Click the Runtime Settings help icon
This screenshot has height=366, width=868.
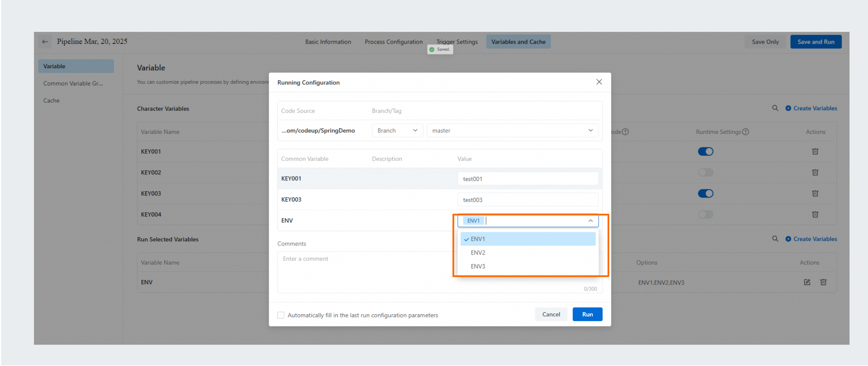745,132
